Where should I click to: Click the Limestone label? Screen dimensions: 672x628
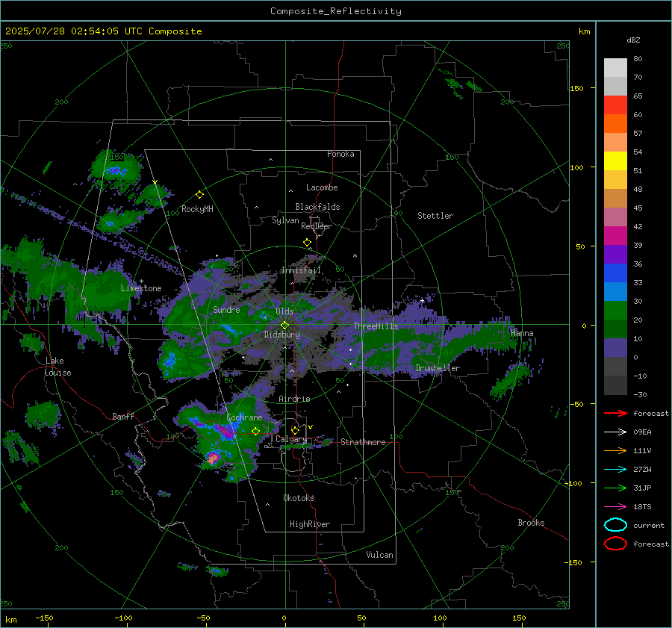141,288
